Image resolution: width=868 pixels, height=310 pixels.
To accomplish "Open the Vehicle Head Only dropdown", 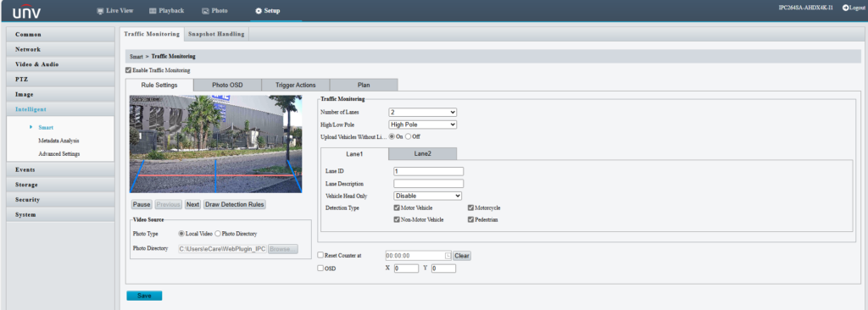I will click(427, 196).
